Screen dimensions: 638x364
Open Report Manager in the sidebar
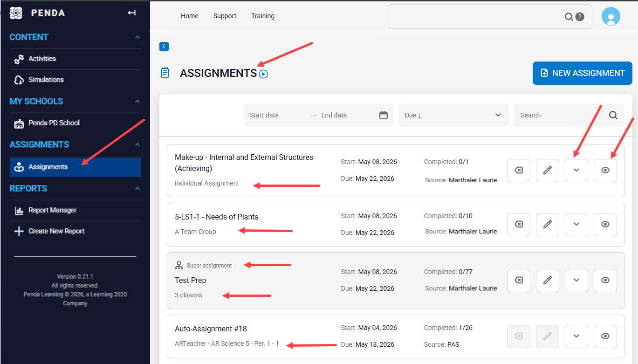75,210
